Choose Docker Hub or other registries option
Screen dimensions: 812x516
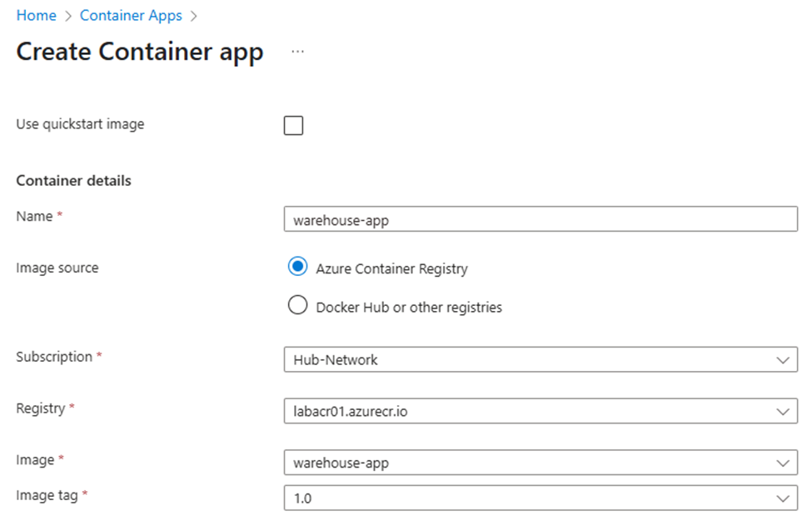[298, 305]
